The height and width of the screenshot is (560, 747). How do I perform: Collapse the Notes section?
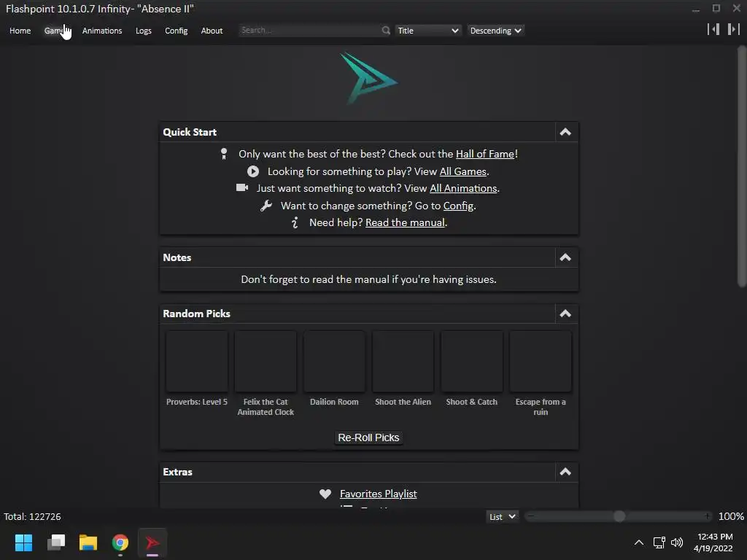coord(565,257)
